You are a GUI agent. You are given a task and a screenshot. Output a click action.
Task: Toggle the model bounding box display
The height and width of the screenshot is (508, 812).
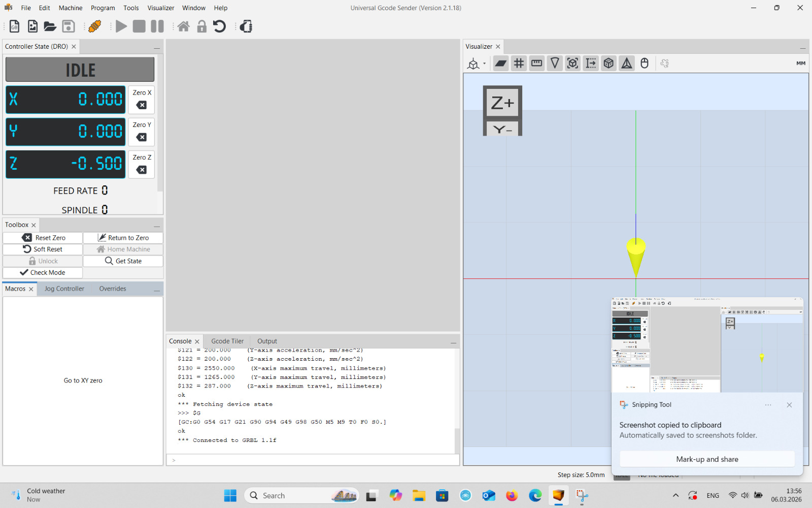[x=572, y=63]
